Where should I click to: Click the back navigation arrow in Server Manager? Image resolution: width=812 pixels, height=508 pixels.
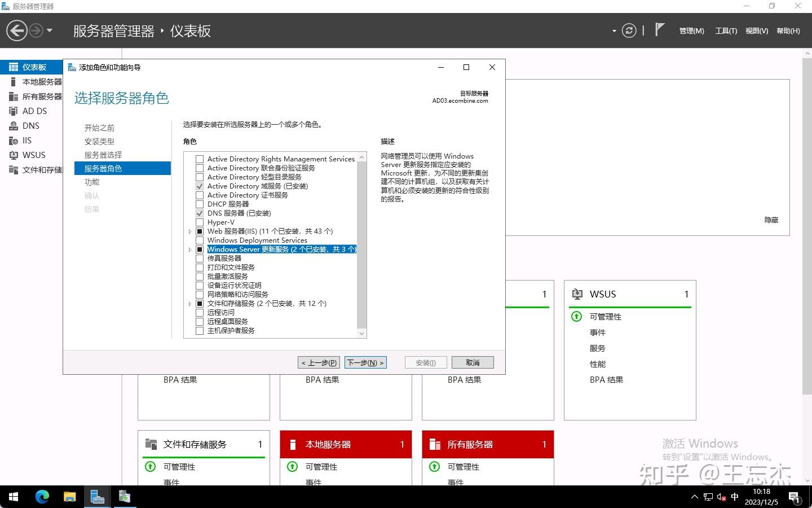(17, 30)
